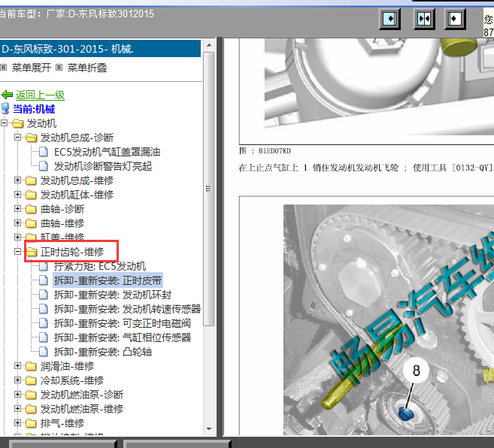Select the 发动机缸体-维修 folder label

coord(77,195)
